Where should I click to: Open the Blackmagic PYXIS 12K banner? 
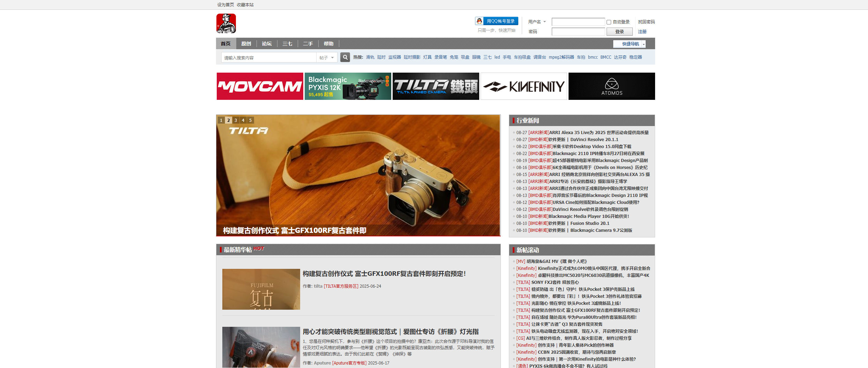pos(348,86)
